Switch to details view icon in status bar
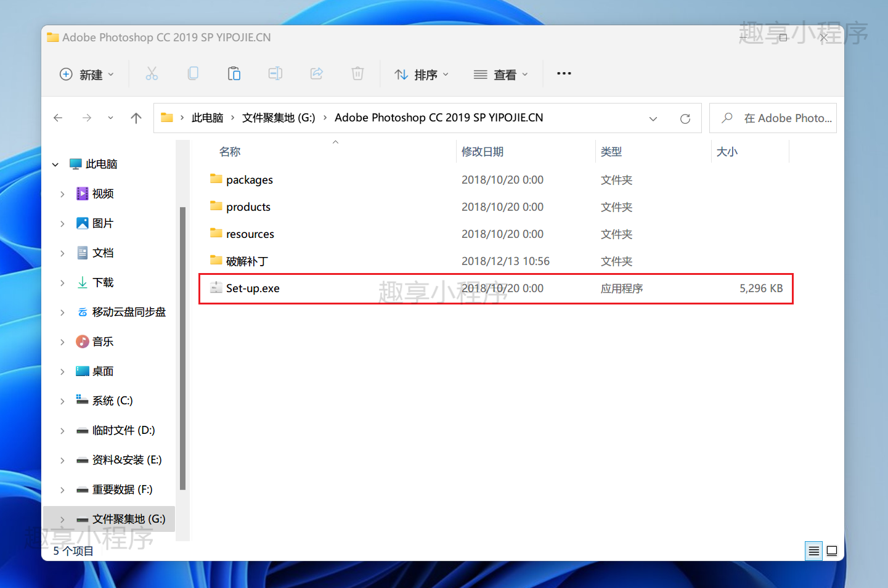 pyautogui.click(x=814, y=551)
